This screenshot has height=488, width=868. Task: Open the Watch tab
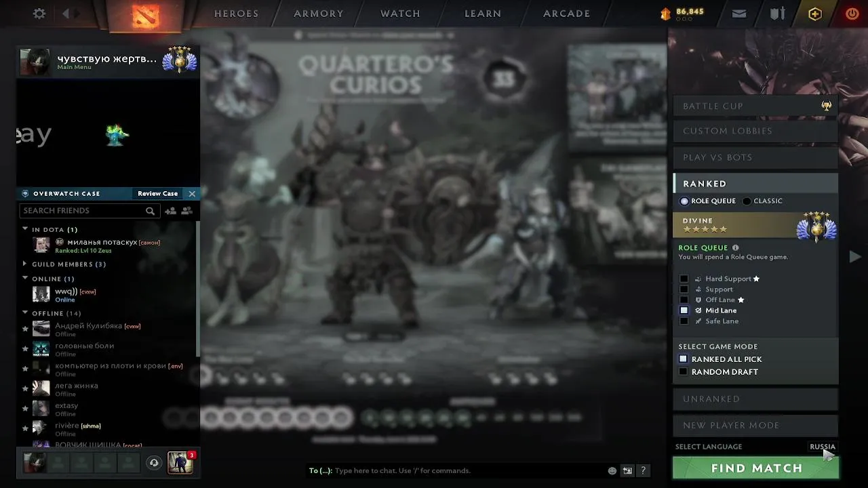tap(400, 14)
